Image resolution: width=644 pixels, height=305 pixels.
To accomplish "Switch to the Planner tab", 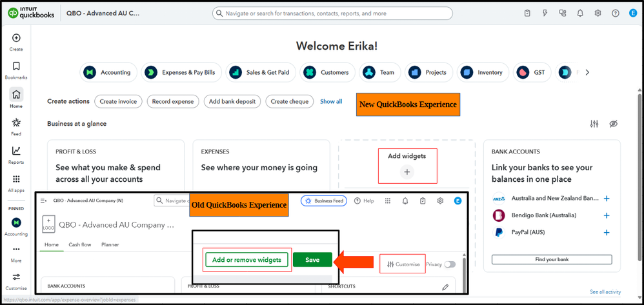I will (110, 244).
